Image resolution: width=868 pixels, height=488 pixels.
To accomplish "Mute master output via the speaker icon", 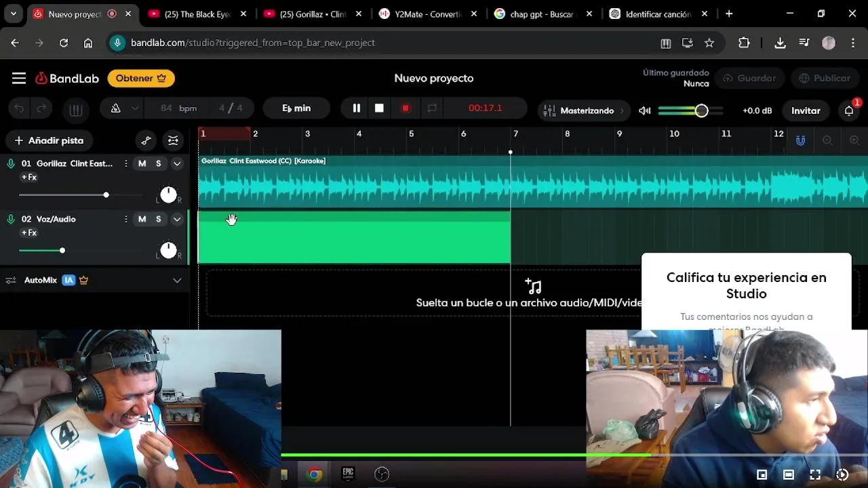I will click(644, 110).
